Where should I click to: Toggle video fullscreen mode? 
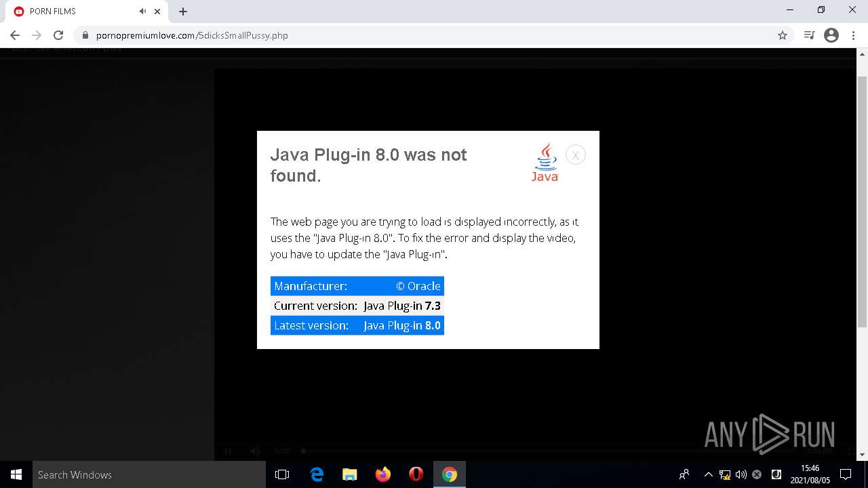[x=852, y=451]
